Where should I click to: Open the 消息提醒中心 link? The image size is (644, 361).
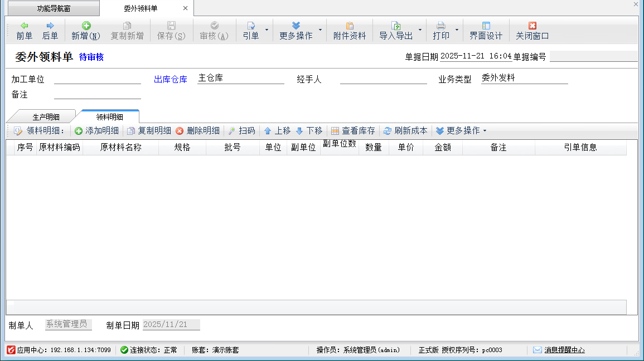[564, 350]
